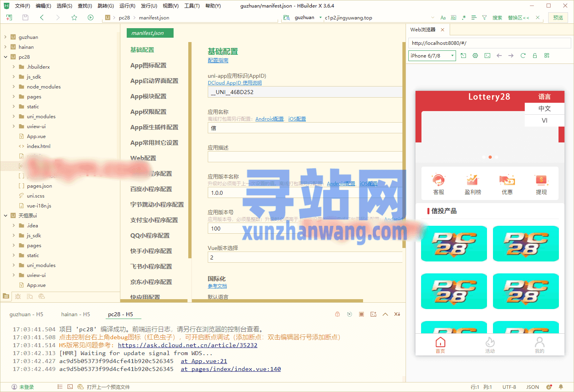
Task: Switch to the guzhuan - H5 console tab
Action: [x=26, y=314]
